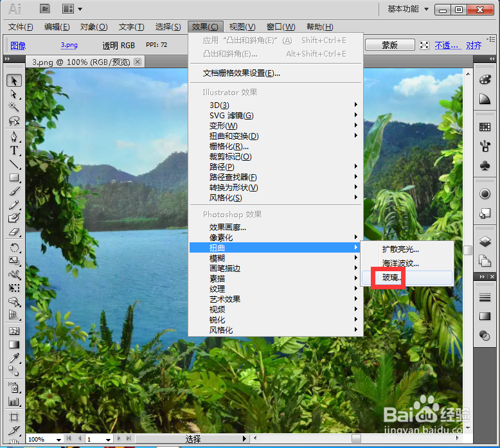Open the Color palette panel icon
The width and height of the screenshot is (500, 448).
point(485,80)
